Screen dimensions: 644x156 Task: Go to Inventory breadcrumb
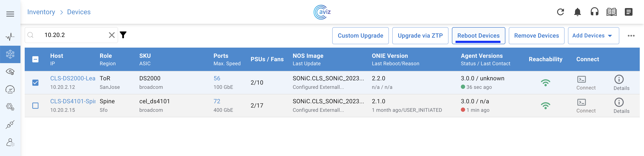[41, 12]
